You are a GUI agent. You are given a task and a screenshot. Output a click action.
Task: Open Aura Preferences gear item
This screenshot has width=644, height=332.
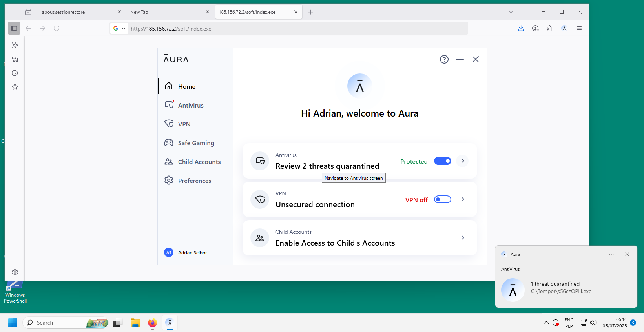[194, 181]
